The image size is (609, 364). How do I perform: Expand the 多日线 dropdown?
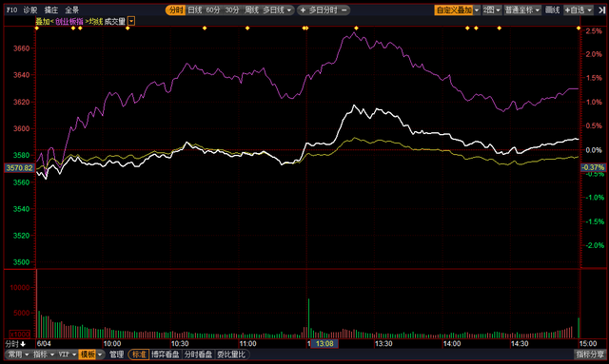(x=277, y=10)
